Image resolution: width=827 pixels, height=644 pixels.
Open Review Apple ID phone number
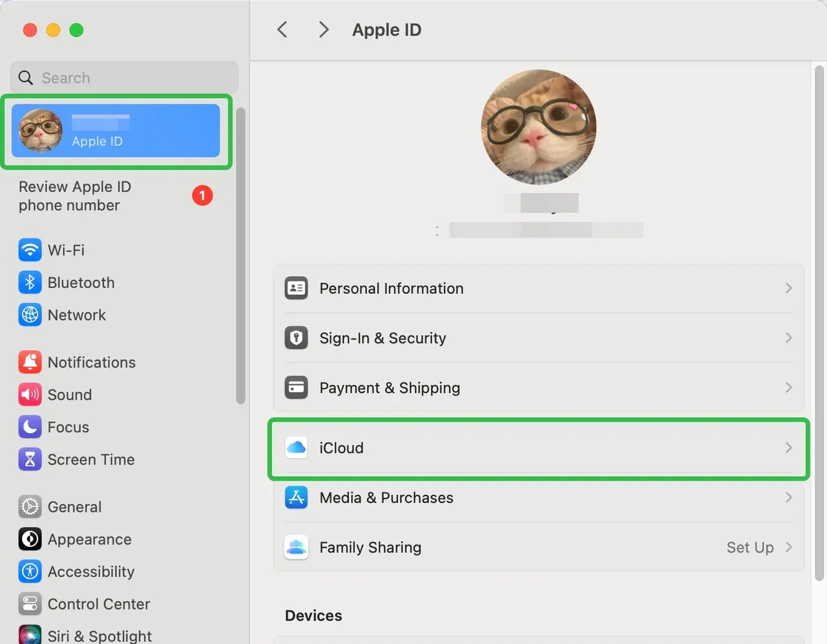pyautogui.click(x=75, y=196)
